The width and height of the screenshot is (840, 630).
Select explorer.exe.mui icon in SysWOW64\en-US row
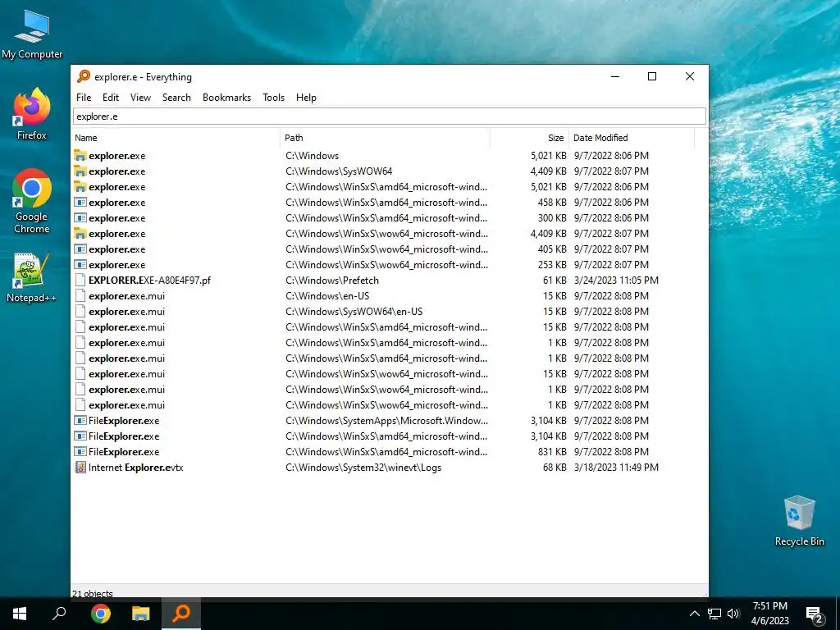pos(80,311)
